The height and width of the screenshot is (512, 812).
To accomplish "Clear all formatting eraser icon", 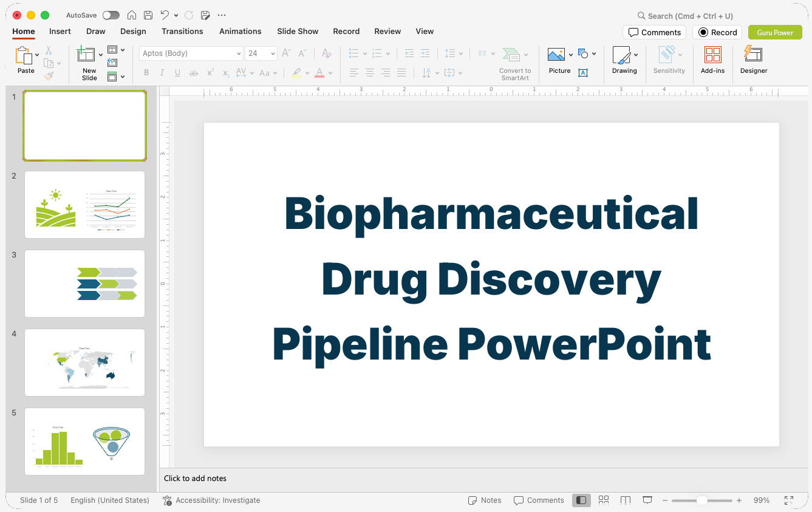I will [x=326, y=53].
